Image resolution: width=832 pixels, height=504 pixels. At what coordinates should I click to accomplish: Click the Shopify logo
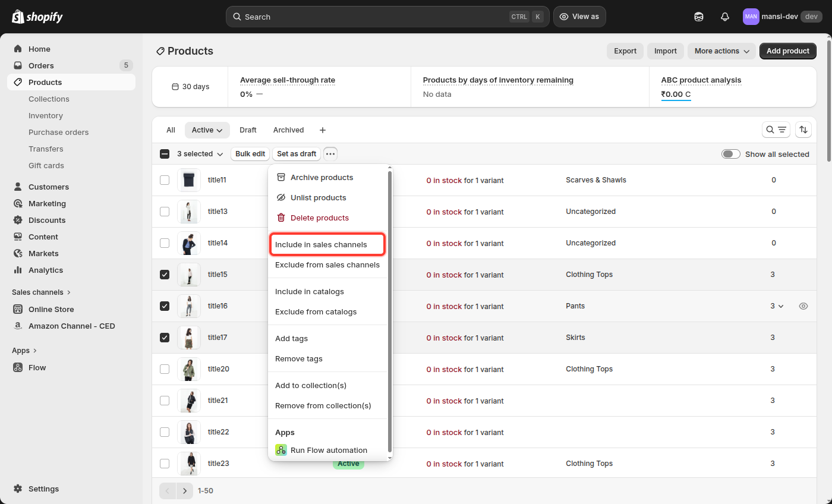(x=37, y=17)
